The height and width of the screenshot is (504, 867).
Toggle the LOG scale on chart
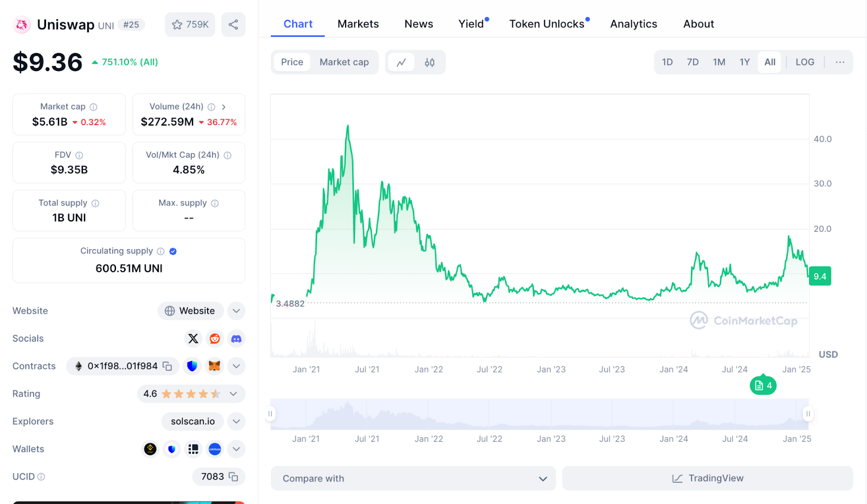coord(805,62)
